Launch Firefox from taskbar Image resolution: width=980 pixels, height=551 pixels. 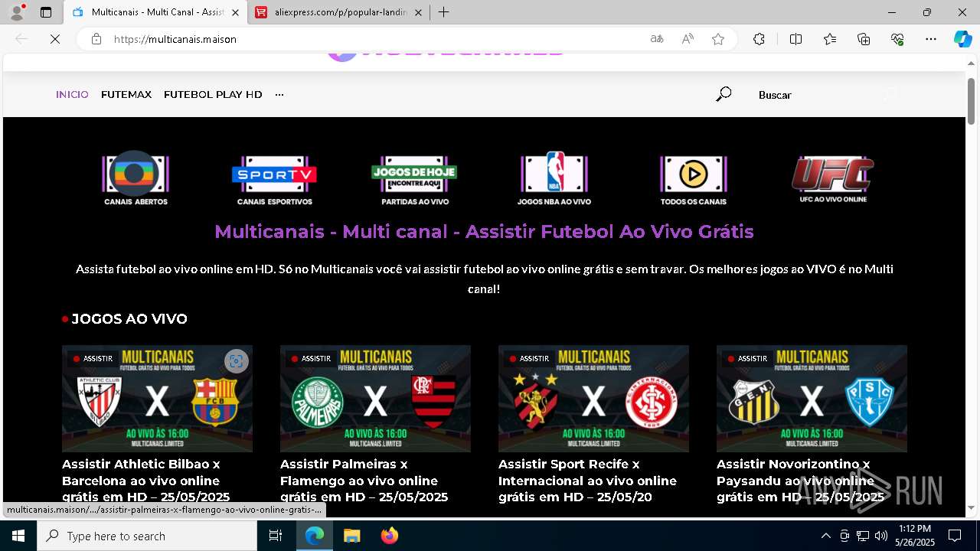(390, 536)
